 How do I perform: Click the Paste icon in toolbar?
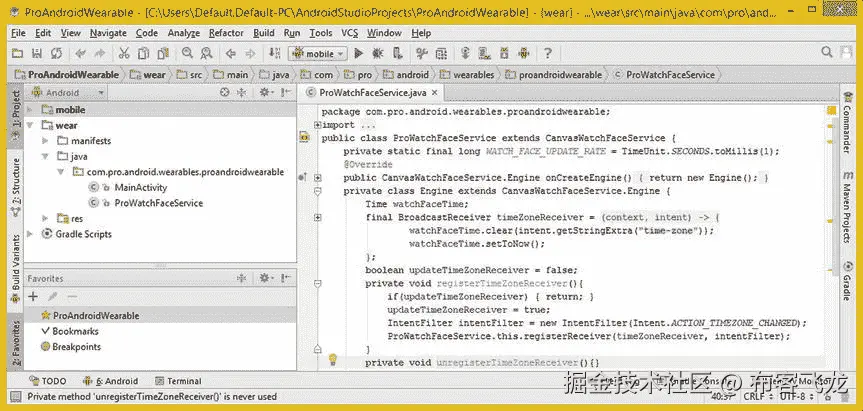162,53
